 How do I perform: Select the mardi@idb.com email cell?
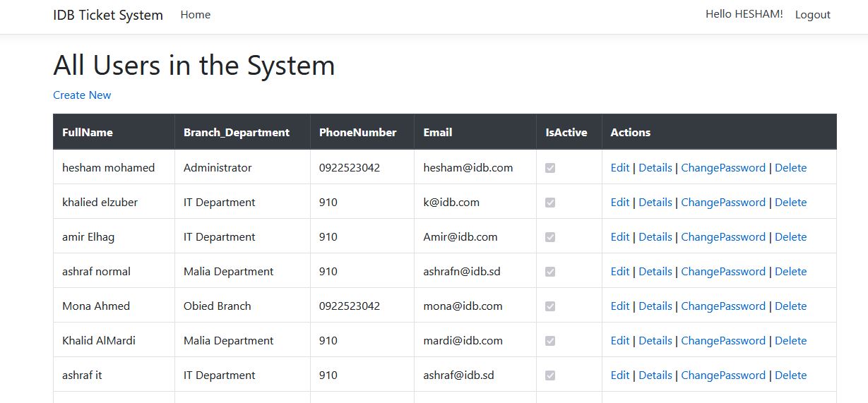(475, 341)
